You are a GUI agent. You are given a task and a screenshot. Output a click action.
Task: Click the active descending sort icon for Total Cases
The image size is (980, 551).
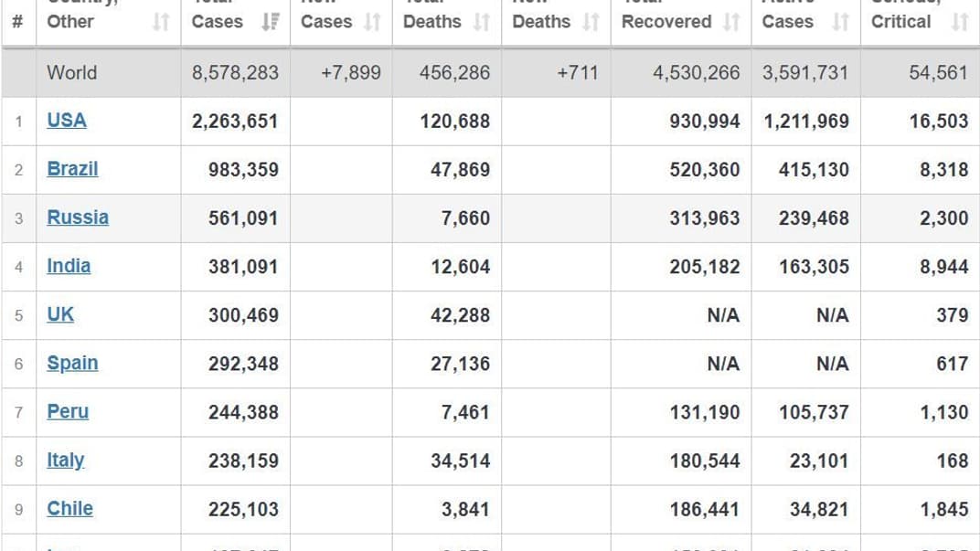pos(271,22)
